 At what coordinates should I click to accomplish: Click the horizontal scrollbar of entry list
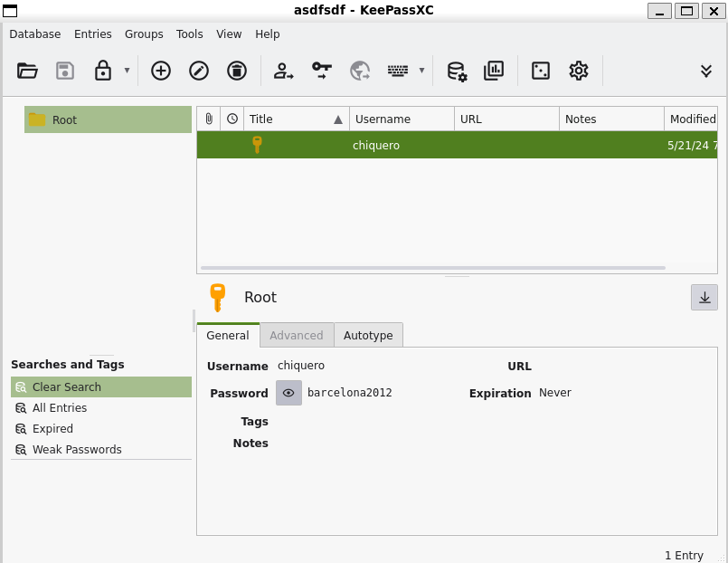[x=432, y=268]
